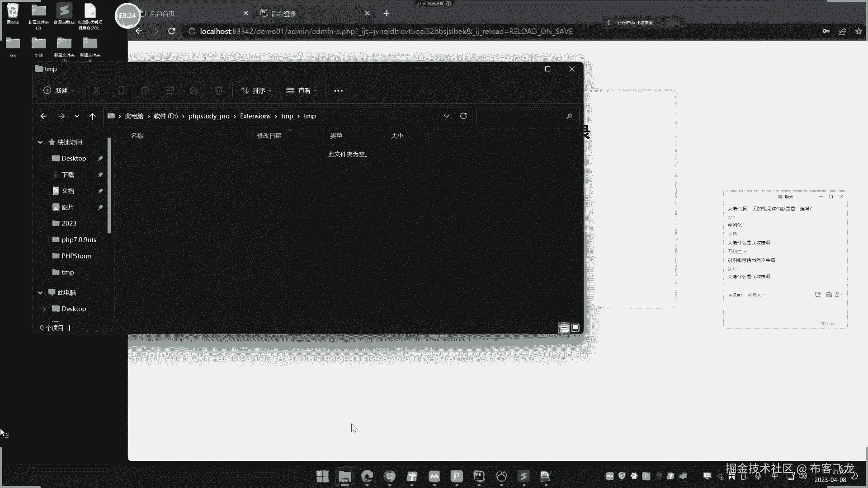868x488 pixels.
Task: Click the Explorer up-directory arrow
Action: point(92,116)
